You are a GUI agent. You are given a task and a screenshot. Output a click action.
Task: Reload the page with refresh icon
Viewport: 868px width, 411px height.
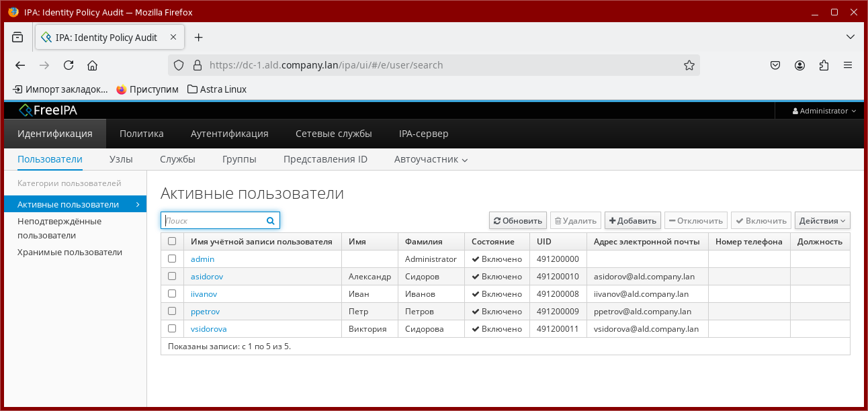[x=69, y=65]
